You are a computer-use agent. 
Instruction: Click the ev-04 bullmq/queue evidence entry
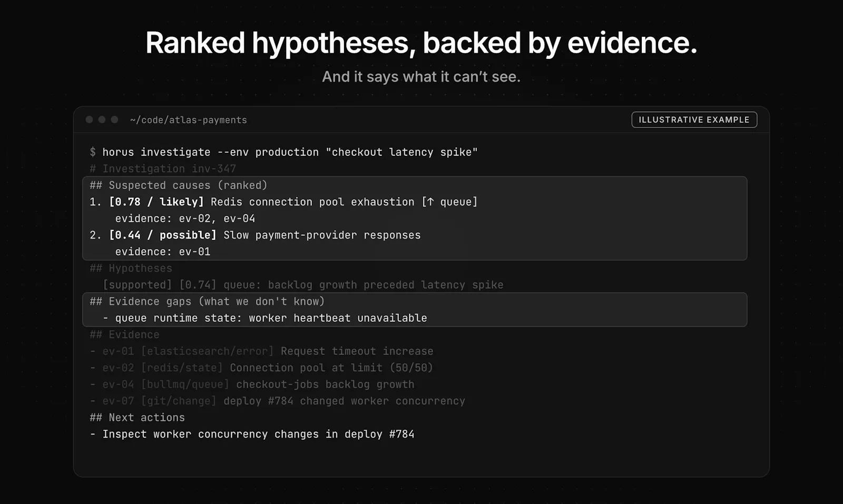(x=252, y=384)
